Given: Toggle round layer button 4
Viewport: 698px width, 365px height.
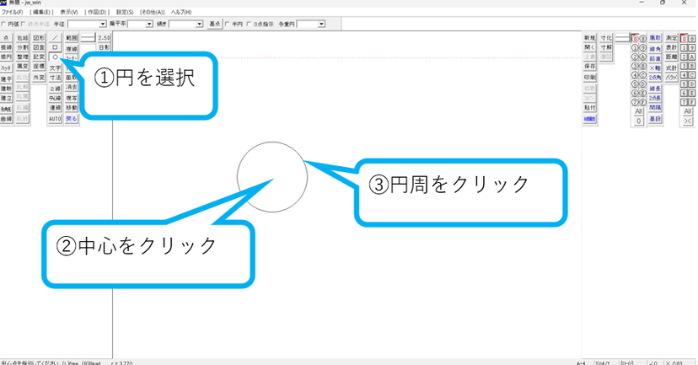Looking at the screenshot, I should [635, 75].
